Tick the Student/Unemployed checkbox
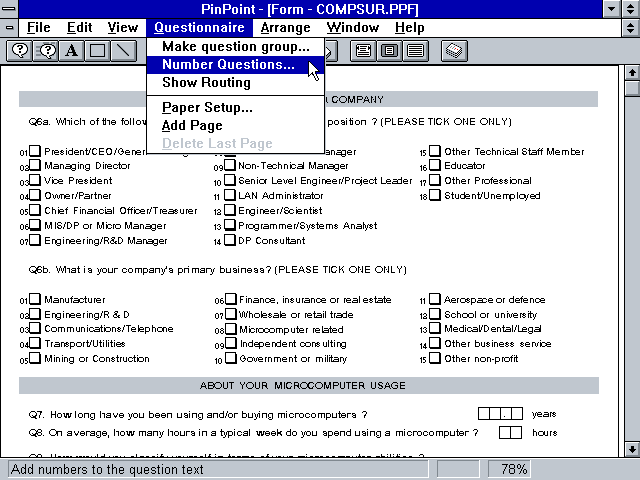640x480 pixels. click(435, 195)
